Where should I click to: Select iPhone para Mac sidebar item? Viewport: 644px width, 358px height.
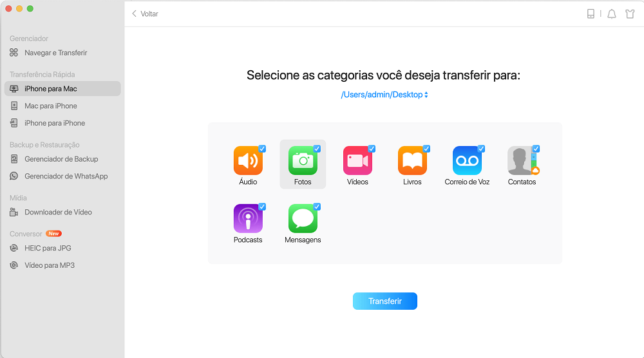click(62, 89)
